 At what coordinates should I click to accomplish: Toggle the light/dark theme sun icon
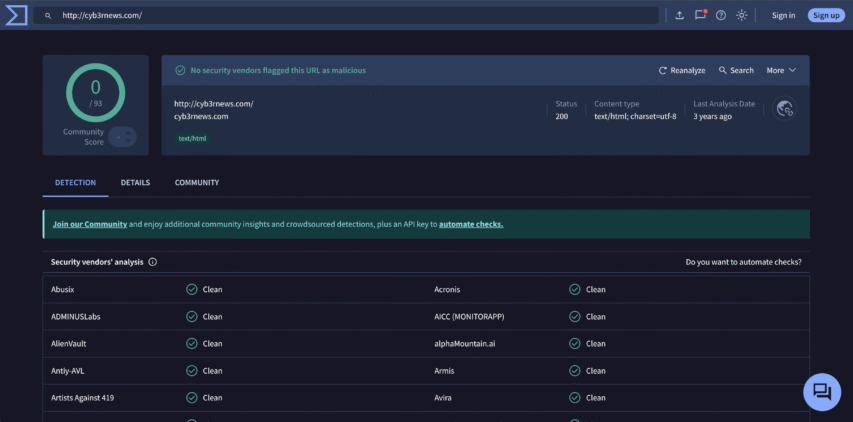click(x=741, y=15)
